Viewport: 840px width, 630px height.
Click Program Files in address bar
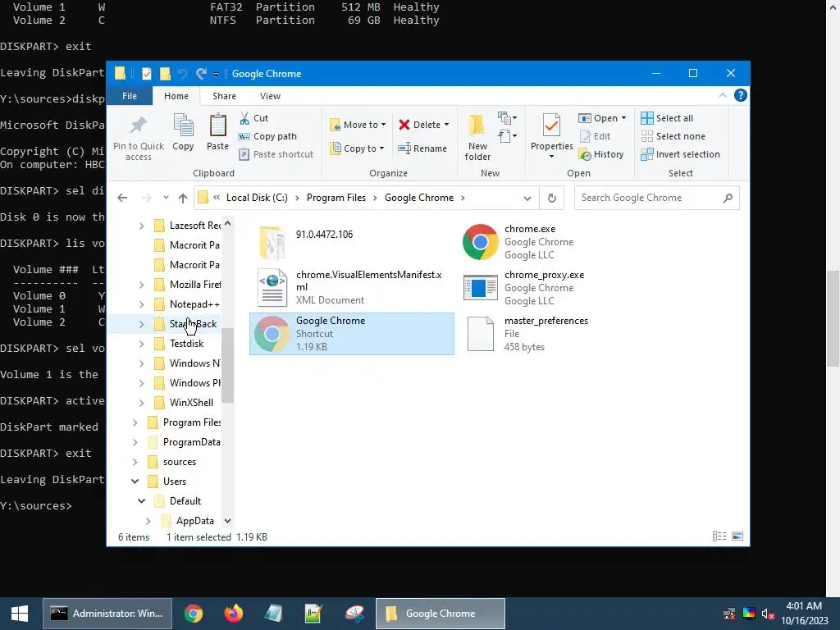click(336, 198)
